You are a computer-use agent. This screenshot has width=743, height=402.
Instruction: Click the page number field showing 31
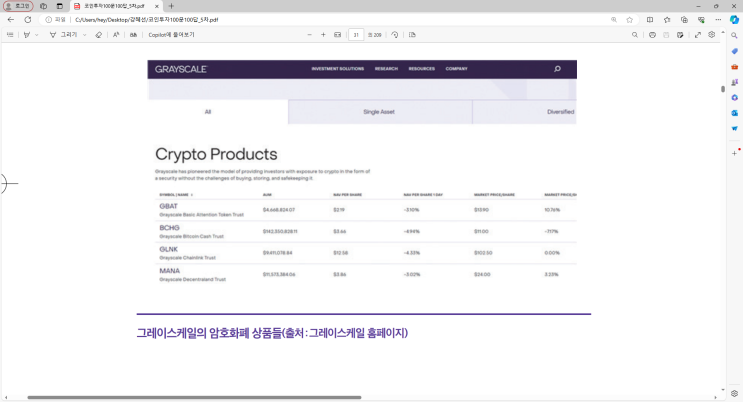point(356,35)
